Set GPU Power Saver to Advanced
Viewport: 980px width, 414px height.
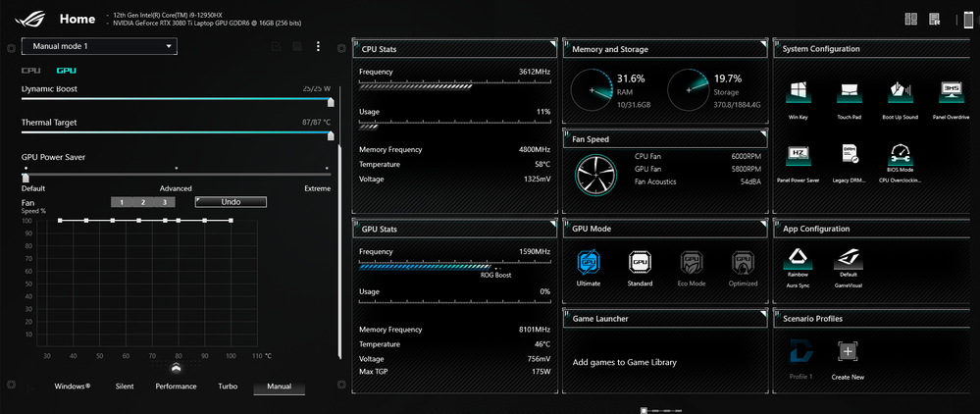point(176,188)
